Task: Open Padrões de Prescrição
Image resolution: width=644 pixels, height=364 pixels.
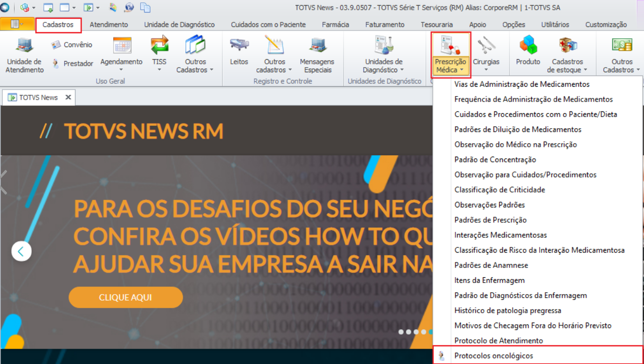Action: click(x=538, y=220)
